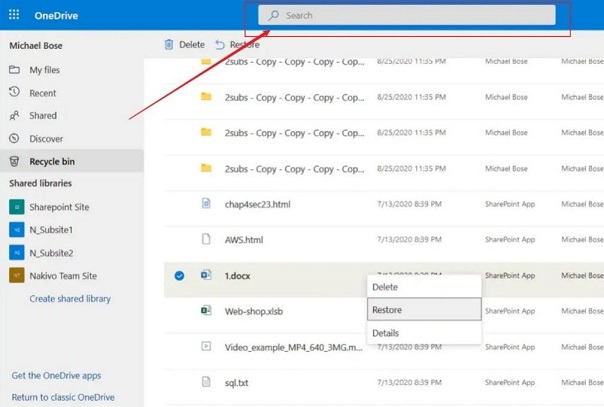Viewport: 604px width, 407px height.
Task: Uncheck the selected 1.docx checkmark
Action: tap(179, 276)
